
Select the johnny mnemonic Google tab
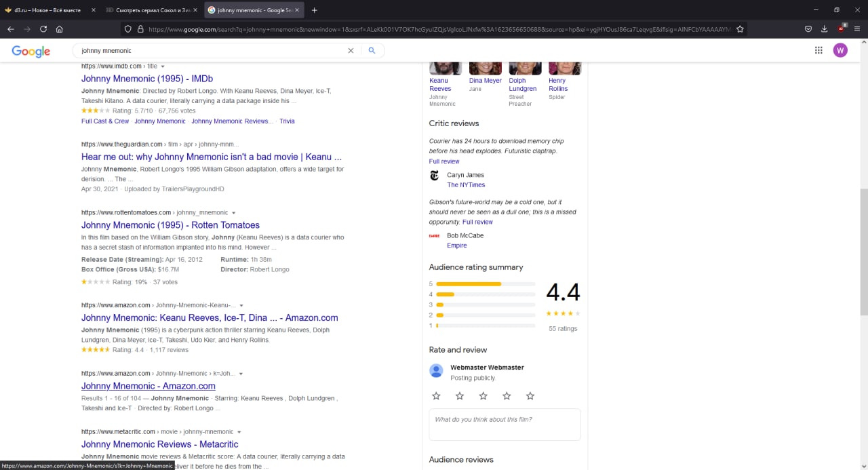click(x=254, y=10)
